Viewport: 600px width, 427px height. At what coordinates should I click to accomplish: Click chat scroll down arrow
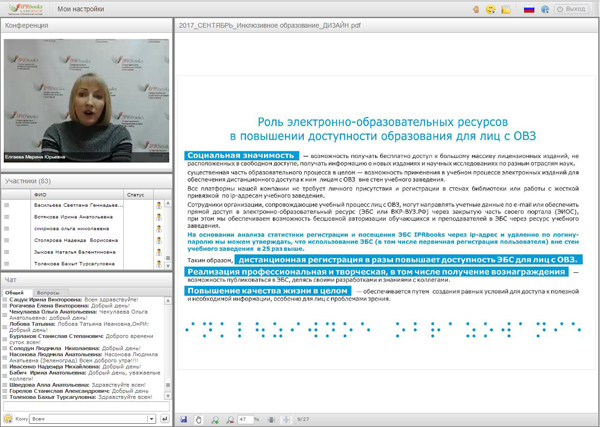click(x=168, y=395)
